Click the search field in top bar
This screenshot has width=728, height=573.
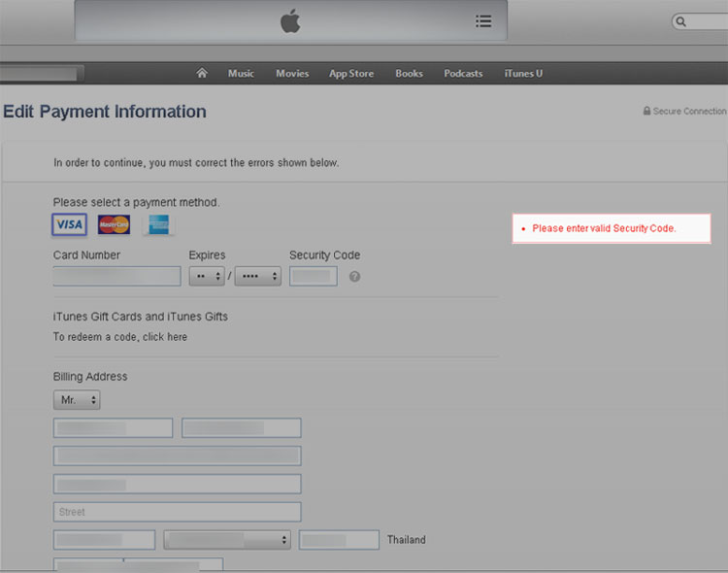click(700, 21)
